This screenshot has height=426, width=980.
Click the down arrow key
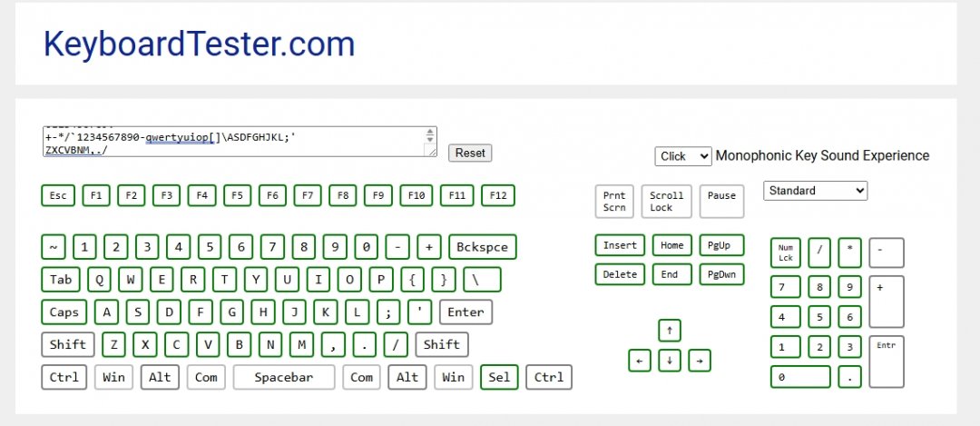(x=669, y=361)
